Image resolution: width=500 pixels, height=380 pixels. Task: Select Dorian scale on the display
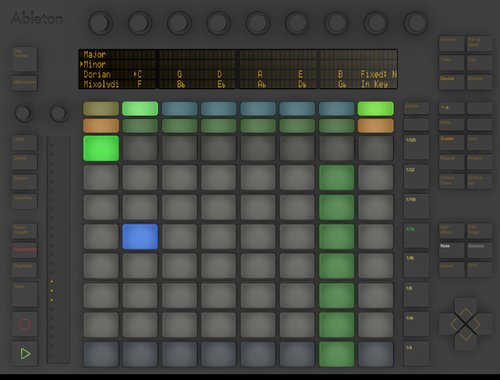pos(97,74)
